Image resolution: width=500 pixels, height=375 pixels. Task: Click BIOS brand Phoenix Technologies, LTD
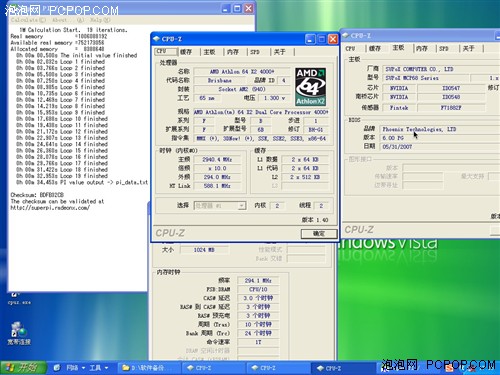(439, 129)
